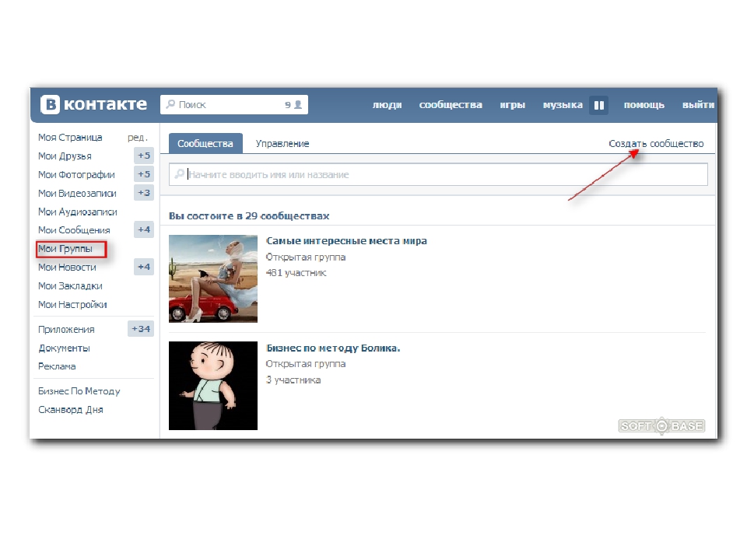Open the Самые интересные места мира thumbnail
This screenshot has height=560, width=747.
(x=213, y=278)
